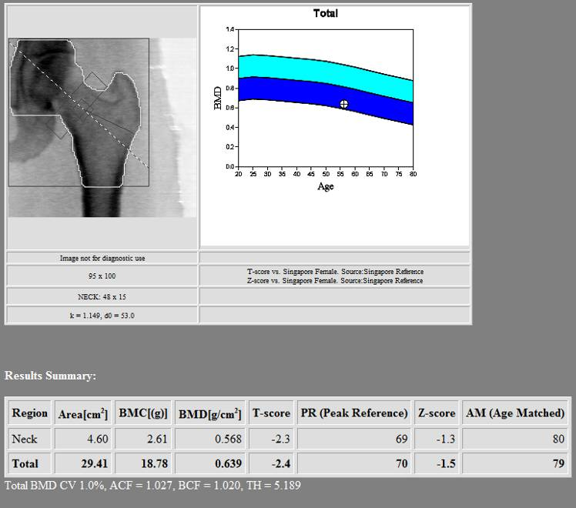This screenshot has height=508, width=576.
Task: Click Neck BMC value 2.61
Action: click(157, 439)
